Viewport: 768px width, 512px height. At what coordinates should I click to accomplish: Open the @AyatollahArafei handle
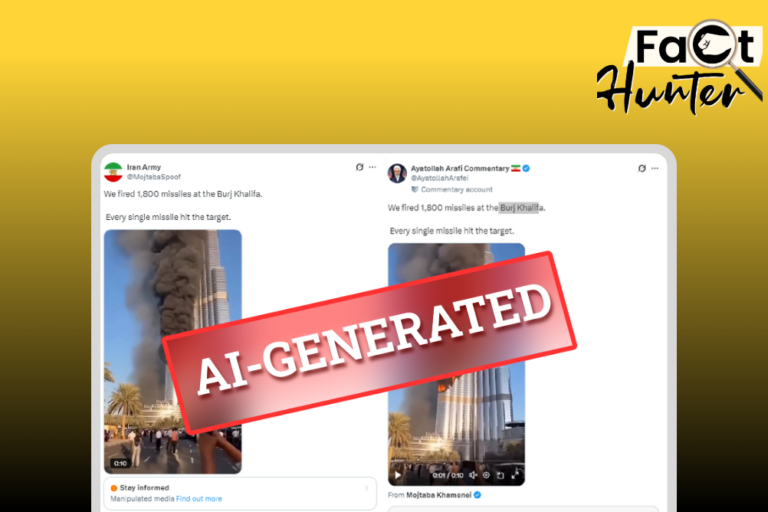pos(439,178)
